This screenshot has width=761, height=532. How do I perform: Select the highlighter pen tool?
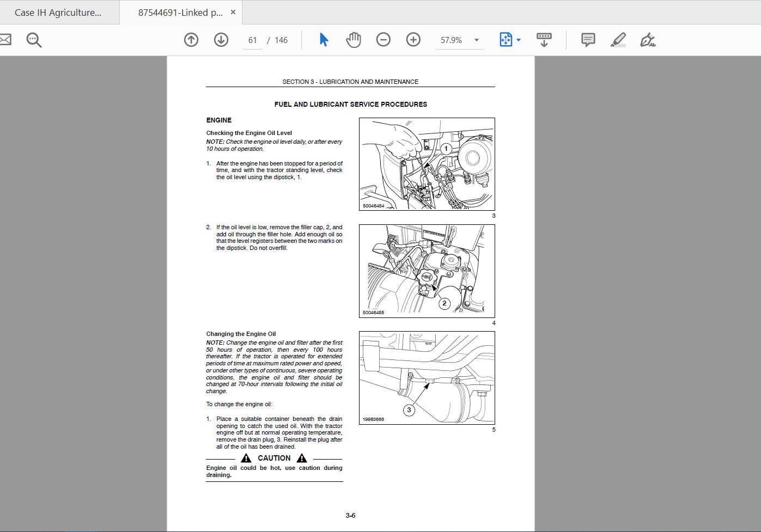618,40
